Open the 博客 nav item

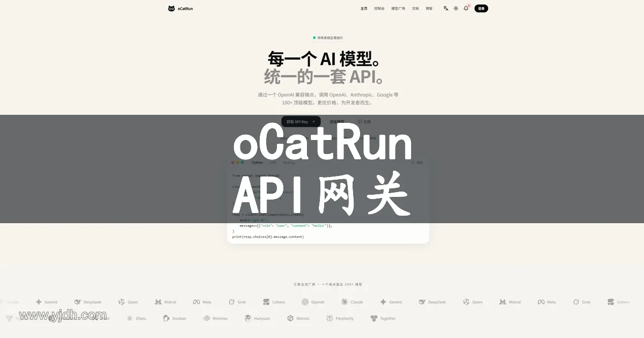tap(429, 9)
